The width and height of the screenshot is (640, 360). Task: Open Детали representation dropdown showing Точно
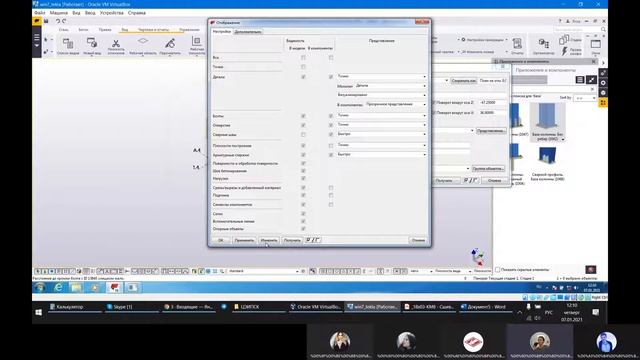(x=382, y=76)
